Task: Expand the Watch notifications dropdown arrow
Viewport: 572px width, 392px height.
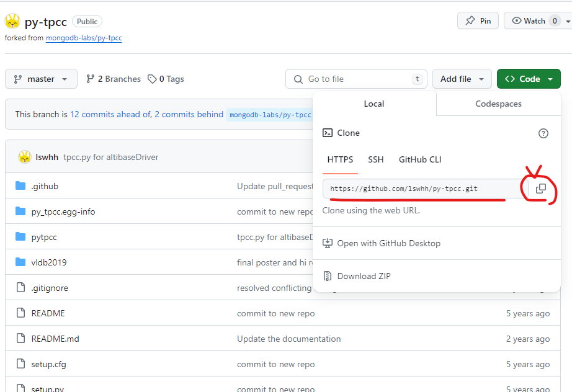Action: (x=568, y=20)
